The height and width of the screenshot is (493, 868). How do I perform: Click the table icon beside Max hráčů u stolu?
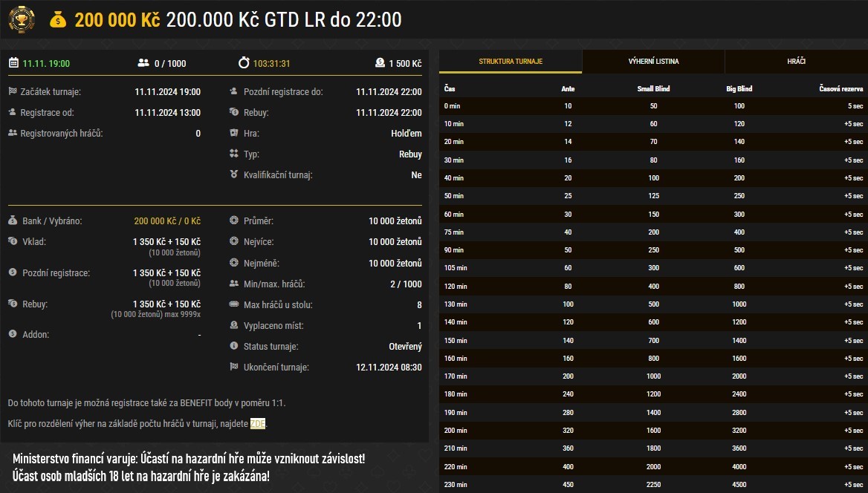pos(233,304)
